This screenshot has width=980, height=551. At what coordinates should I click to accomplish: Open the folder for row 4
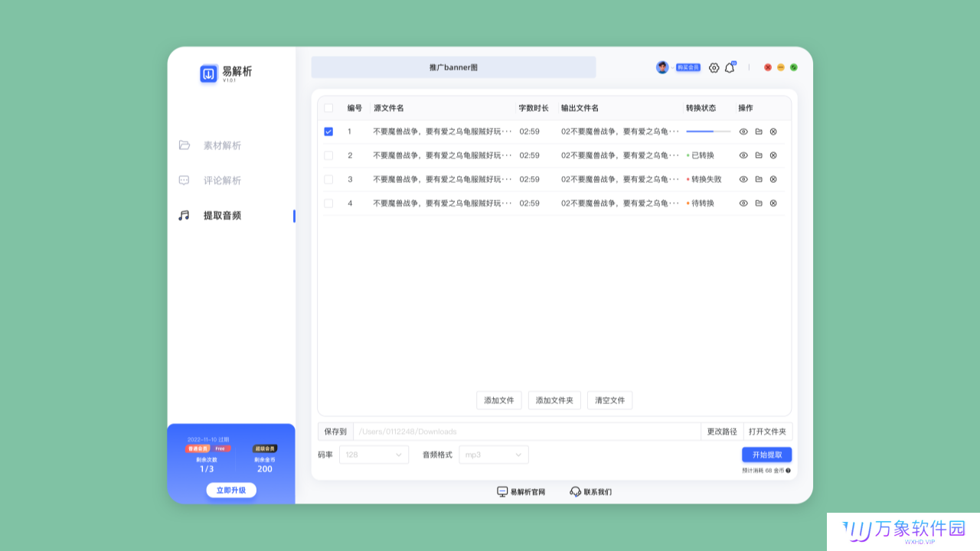pos(759,203)
